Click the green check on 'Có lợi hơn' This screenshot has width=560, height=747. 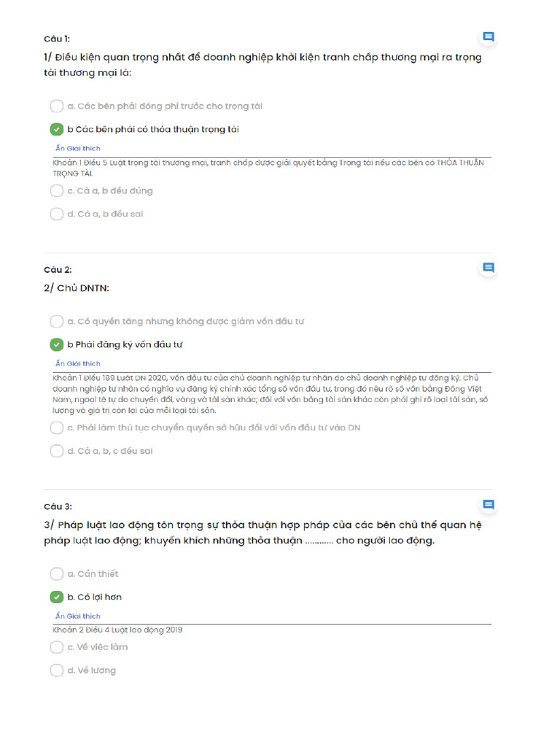57,597
